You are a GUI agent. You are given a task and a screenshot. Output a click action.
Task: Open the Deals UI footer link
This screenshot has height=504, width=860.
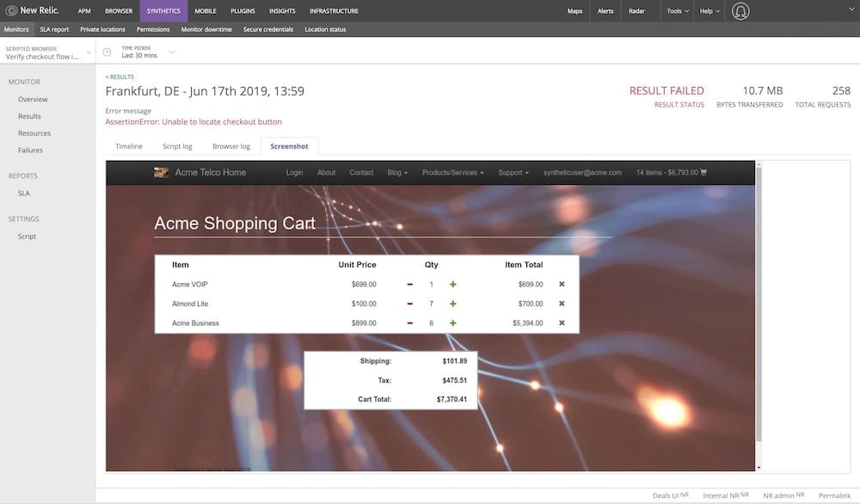coord(670,495)
